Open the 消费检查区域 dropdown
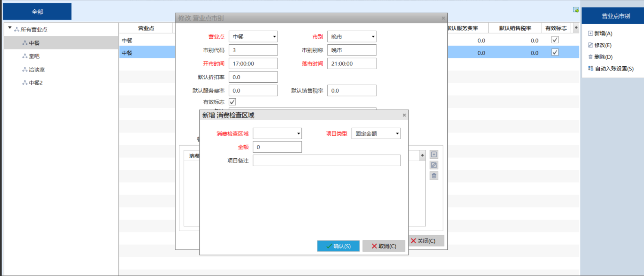This screenshot has height=276, width=644. [x=277, y=134]
